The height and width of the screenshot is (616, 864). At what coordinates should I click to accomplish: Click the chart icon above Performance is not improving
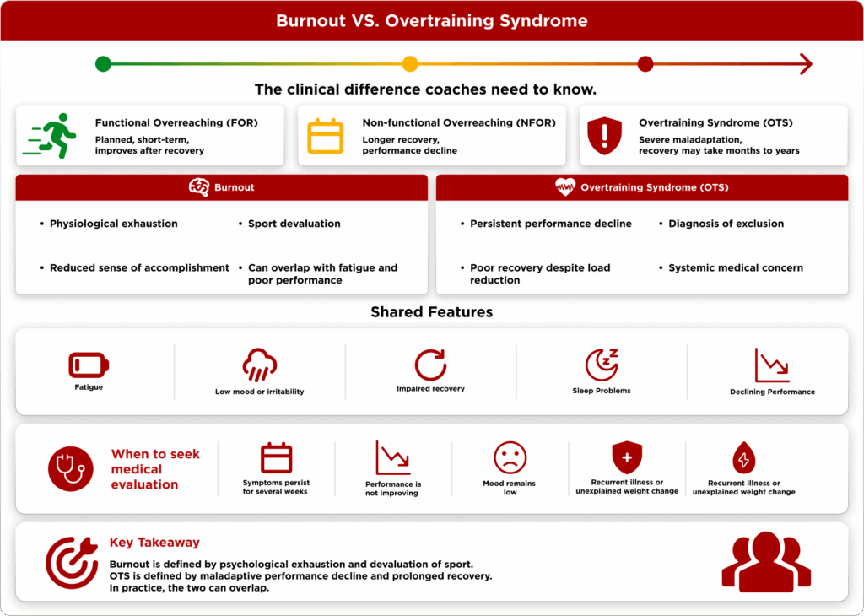pos(393,457)
